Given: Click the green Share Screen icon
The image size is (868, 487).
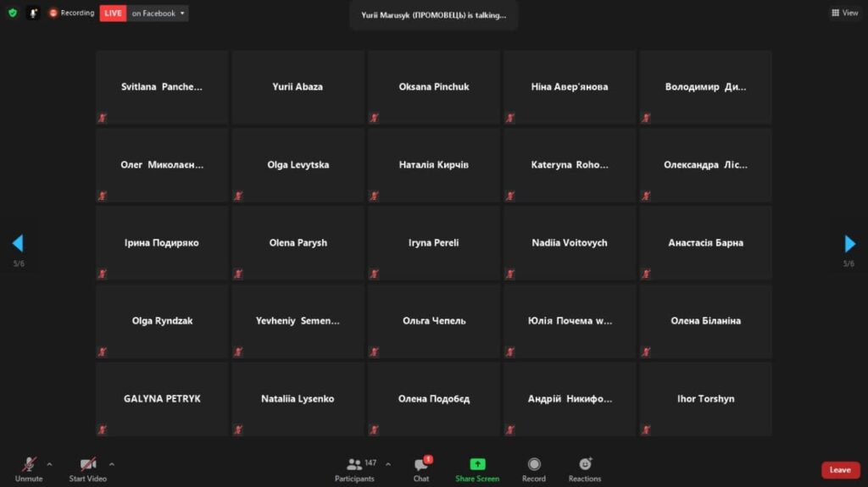Looking at the screenshot, I should (x=477, y=464).
